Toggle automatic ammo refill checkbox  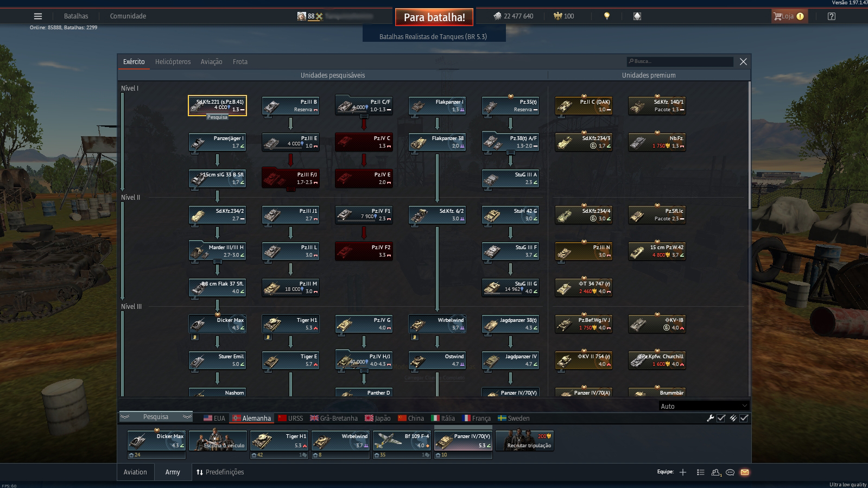pyautogui.click(x=744, y=418)
